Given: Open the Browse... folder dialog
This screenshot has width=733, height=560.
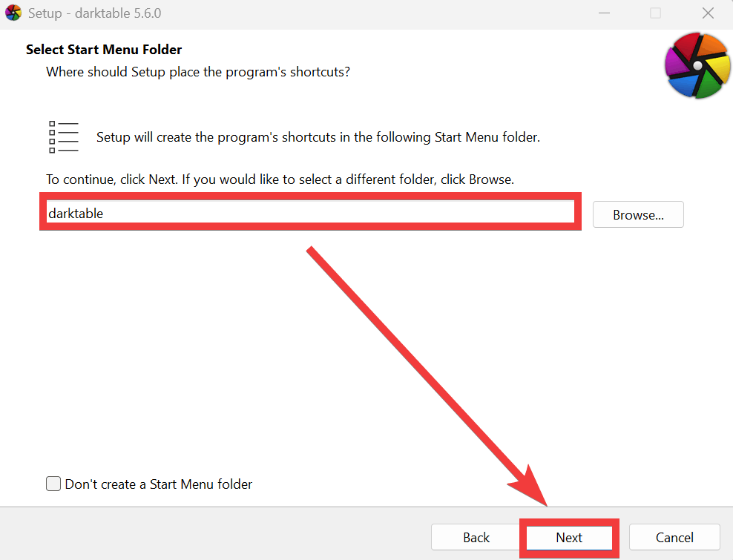Looking at the screenshot, I should pyautogui.click(x=638, y=214).
